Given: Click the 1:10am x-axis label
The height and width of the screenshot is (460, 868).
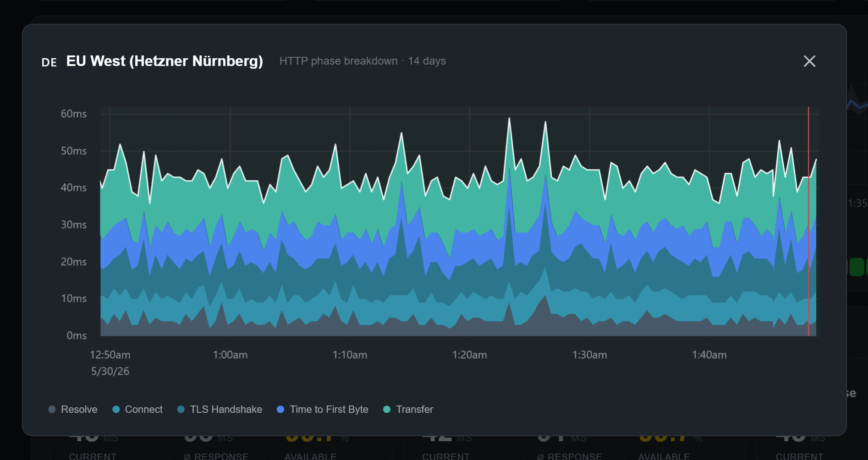Looking at the screenshot, I should coord(350,355).
